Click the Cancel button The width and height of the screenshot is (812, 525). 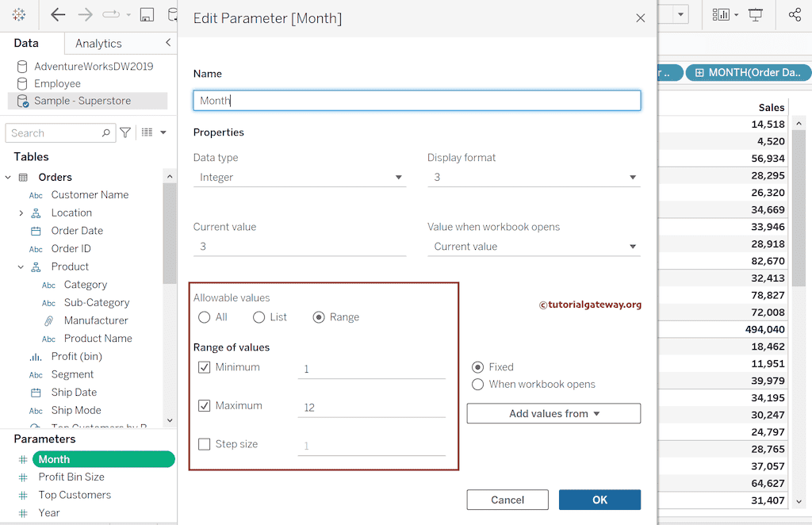[507, 500]
